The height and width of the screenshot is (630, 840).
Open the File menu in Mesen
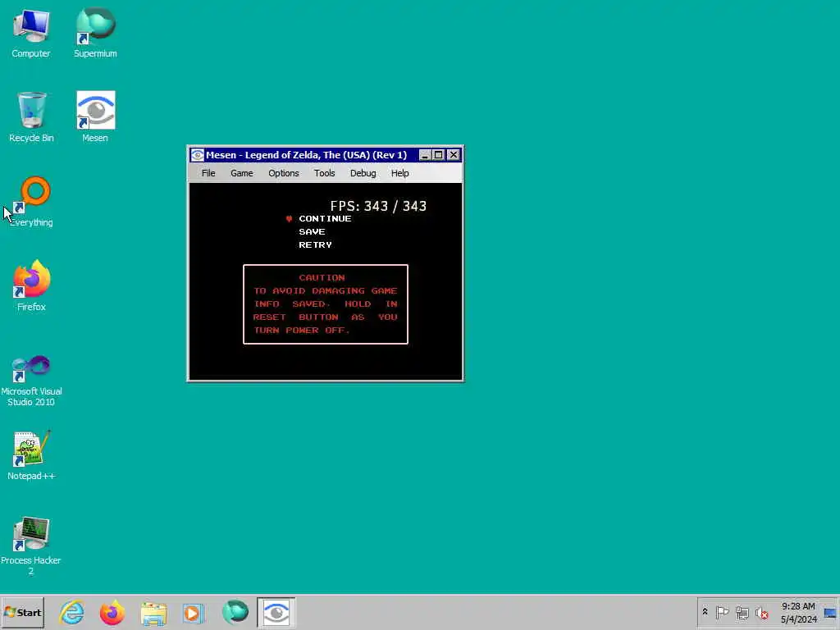tap(208, 173)
